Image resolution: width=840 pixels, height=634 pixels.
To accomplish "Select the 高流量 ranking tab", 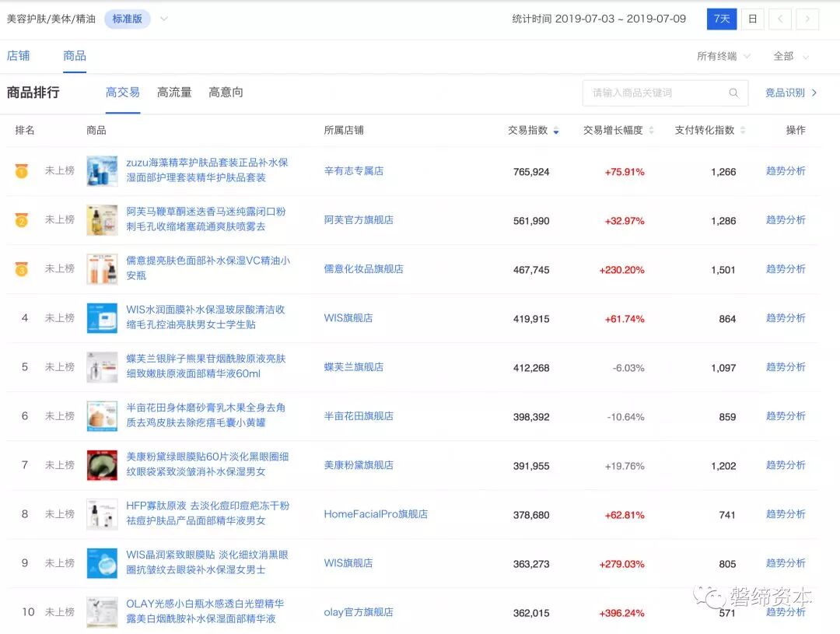I will 174,93.
